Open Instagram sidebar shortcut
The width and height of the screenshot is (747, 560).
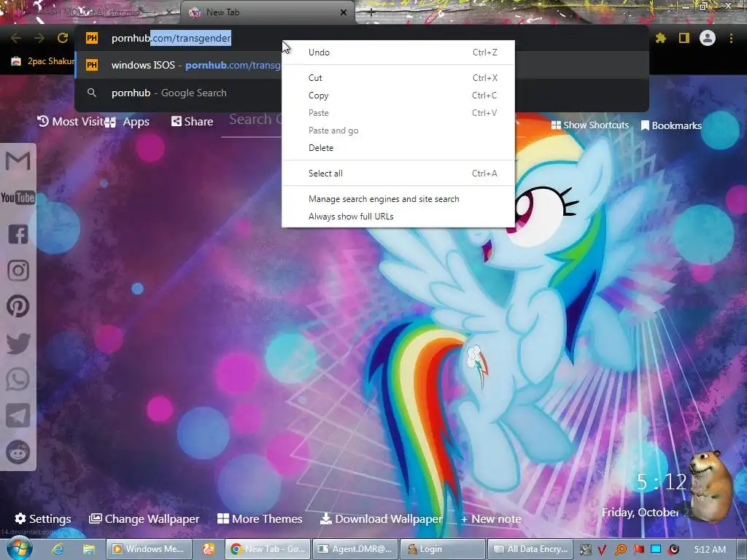point(18,271)
